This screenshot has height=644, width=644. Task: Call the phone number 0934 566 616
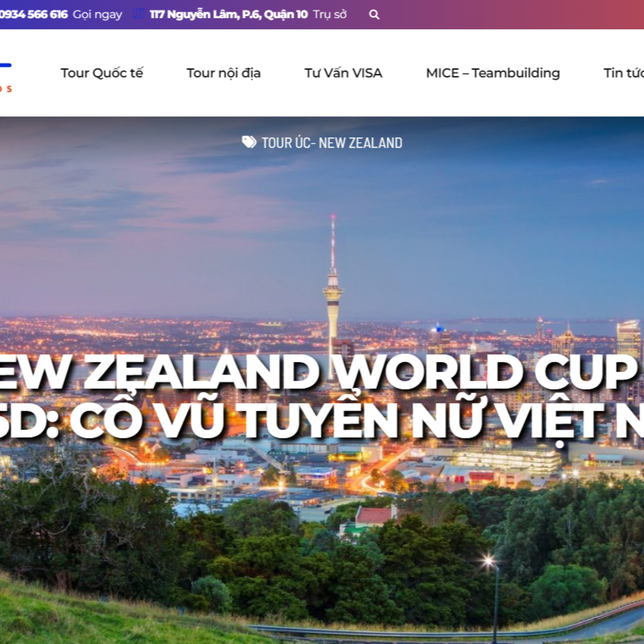pos(33,15)
